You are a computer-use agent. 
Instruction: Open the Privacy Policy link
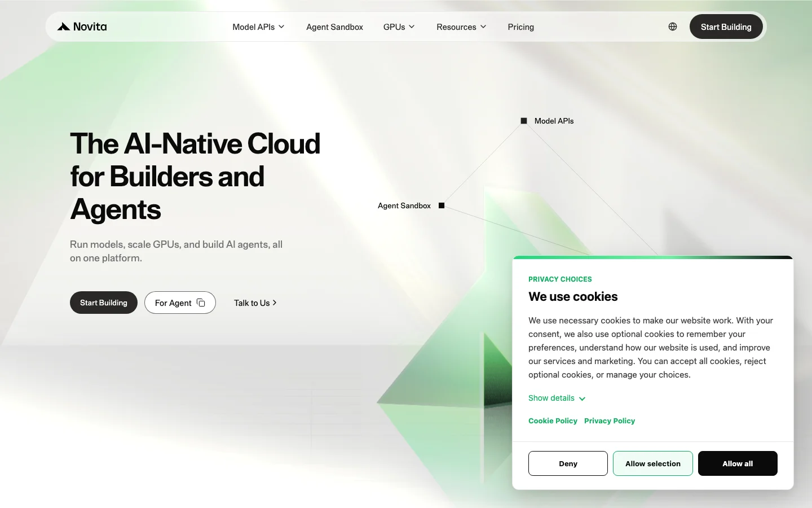[610, 421]
